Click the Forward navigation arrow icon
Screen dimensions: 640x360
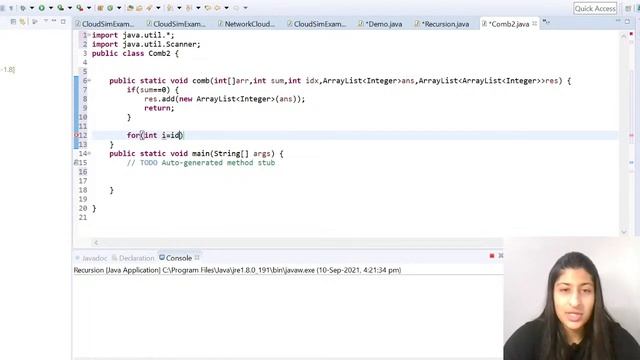click(x=236, y=8)
